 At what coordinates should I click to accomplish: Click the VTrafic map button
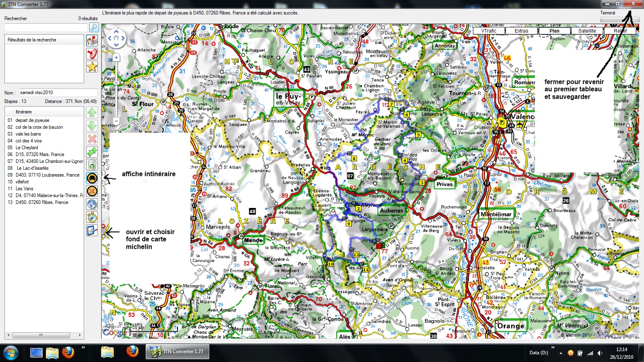[489, 31]
